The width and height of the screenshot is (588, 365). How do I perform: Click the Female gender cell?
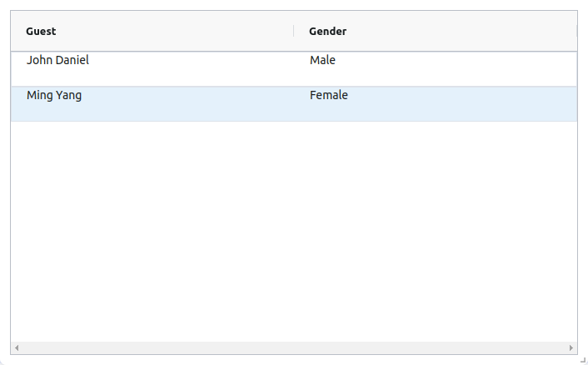coord(328,96)
